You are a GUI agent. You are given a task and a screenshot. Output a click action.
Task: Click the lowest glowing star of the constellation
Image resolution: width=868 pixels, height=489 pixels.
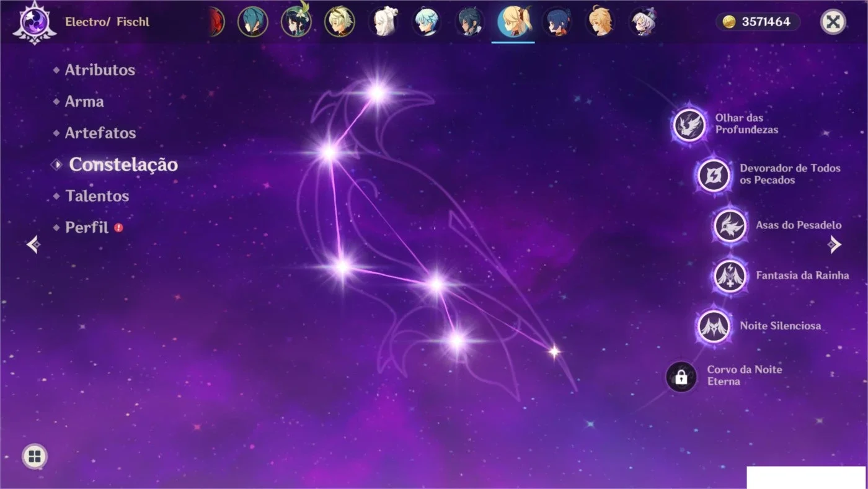point(457,340)
